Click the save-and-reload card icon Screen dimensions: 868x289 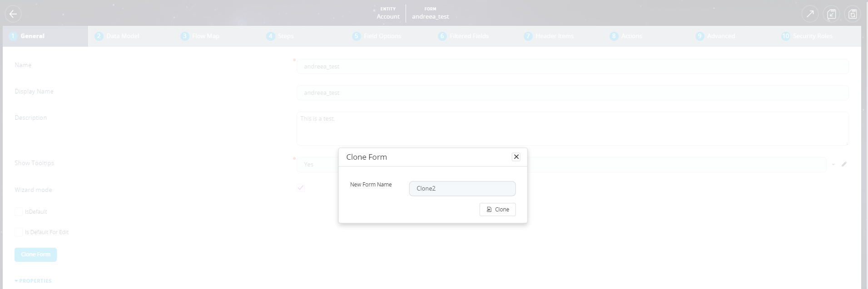[853, 14]
